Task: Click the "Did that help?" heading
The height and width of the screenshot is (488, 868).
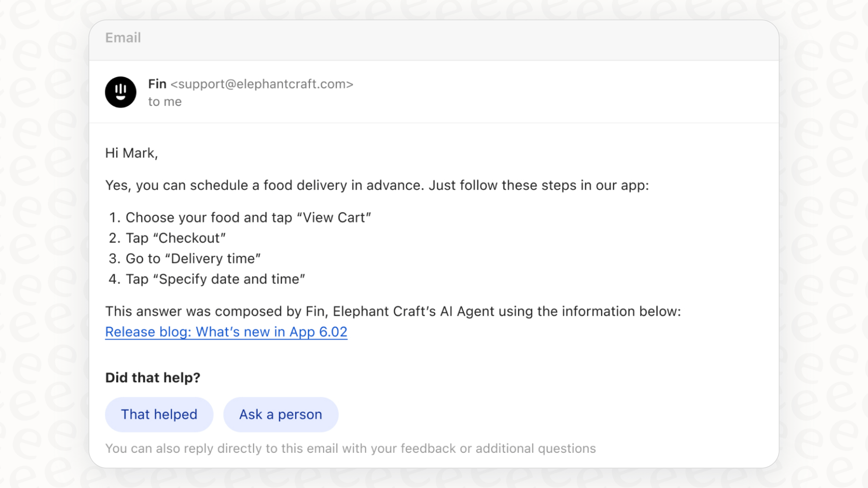Action: click(152, 377)
